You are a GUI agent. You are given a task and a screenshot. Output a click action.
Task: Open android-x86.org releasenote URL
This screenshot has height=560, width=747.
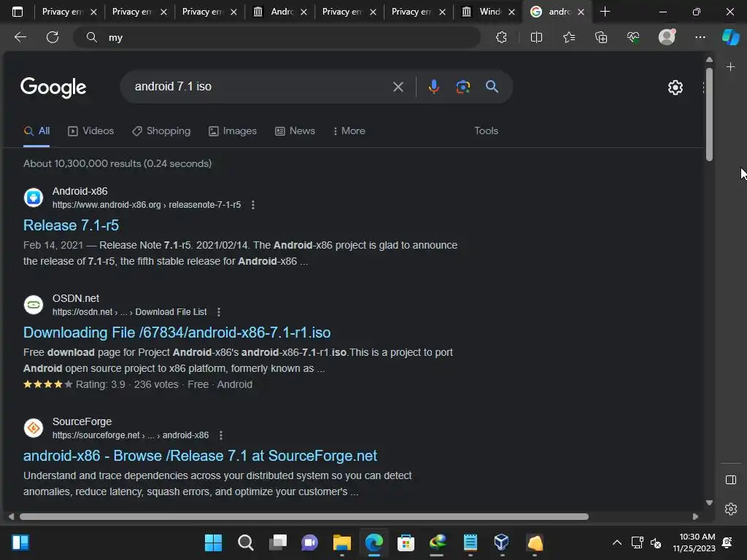pos(146,205)
